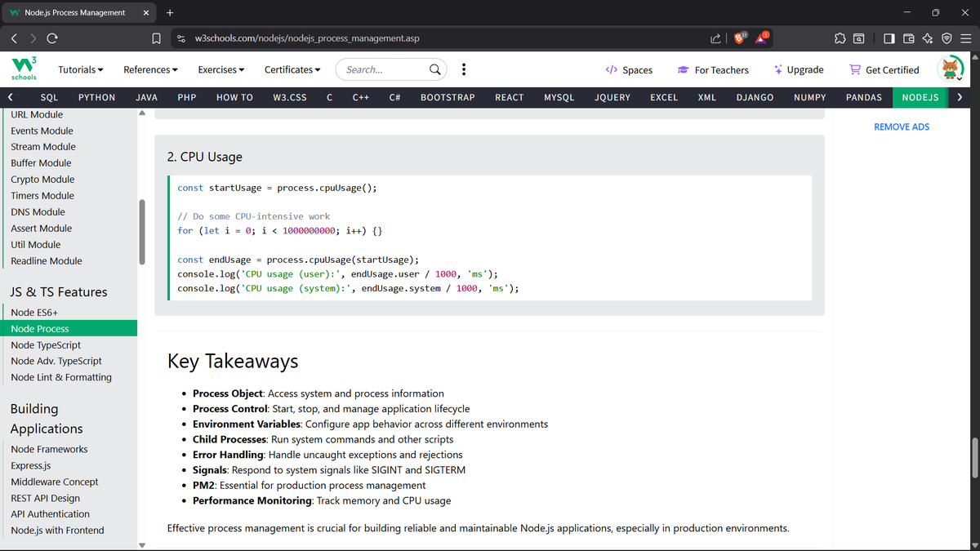Viewport: 980px width, 551px height.
Task: Select the Node Process sidebar item
Action: click(69, 329)
